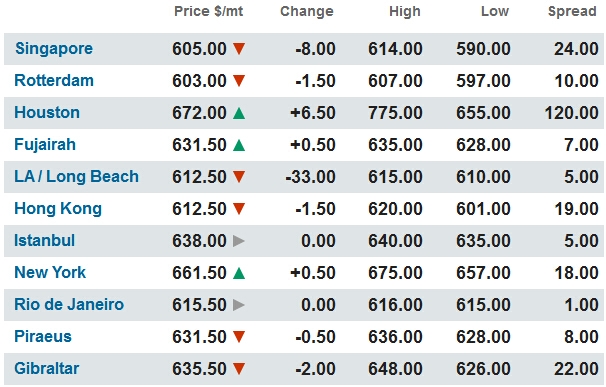The height and width of the screenshot is (387, 606).
Task: Click the red down arrow in Gibraltar row
Action: [x=239, y=368]
